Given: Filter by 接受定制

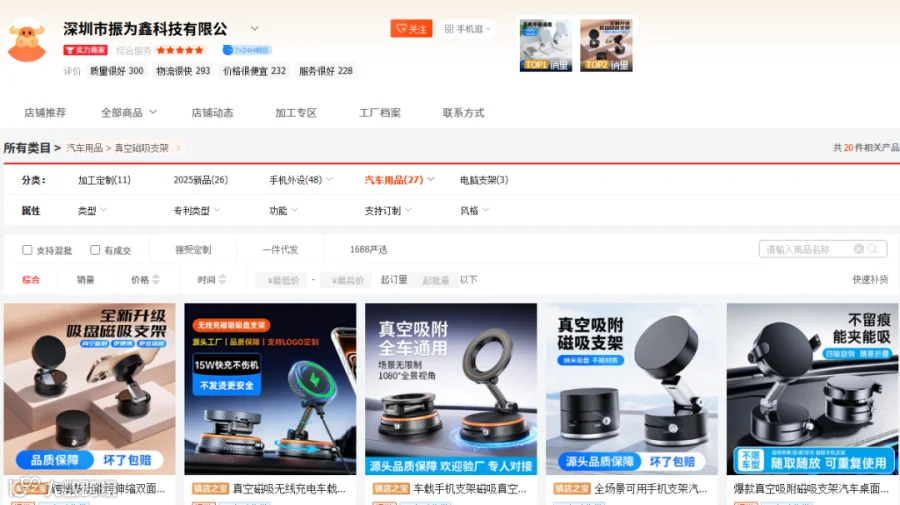Looking at the screenshot, I should tap(193, 250).
